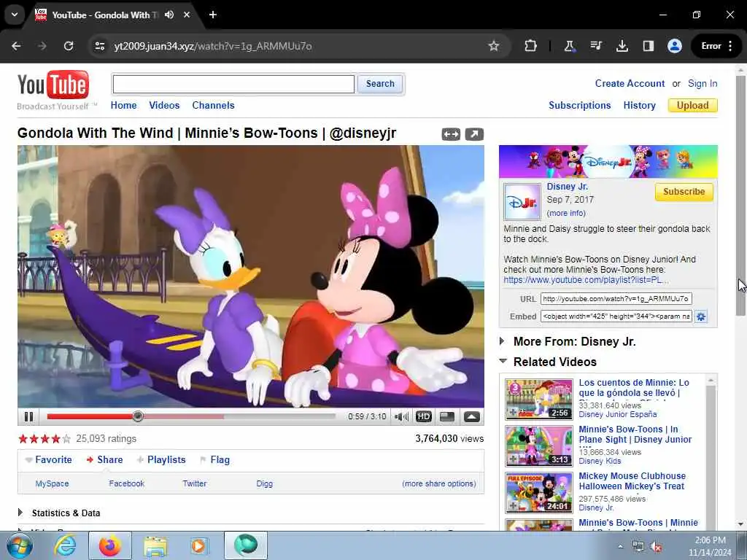
Task: Open media controls icon in toolbar
Action: 595,46
